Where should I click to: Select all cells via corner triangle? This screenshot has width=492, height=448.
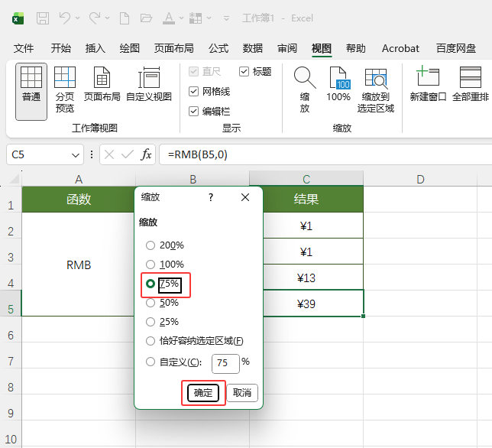[x=15, y=179]
